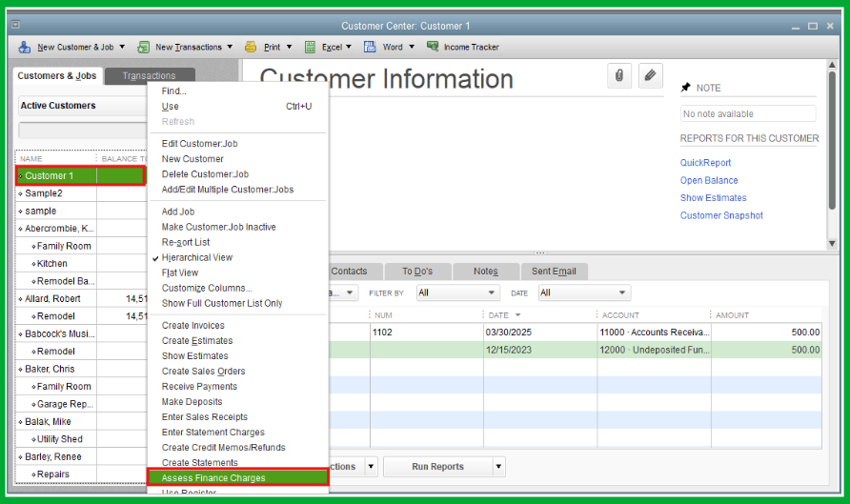
Task: Choose Receive Payments menu entry
Action: (x=199, y=387)
